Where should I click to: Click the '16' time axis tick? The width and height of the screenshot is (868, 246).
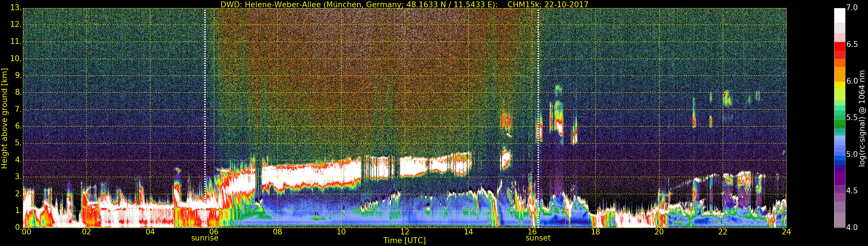tap(532, 232)
